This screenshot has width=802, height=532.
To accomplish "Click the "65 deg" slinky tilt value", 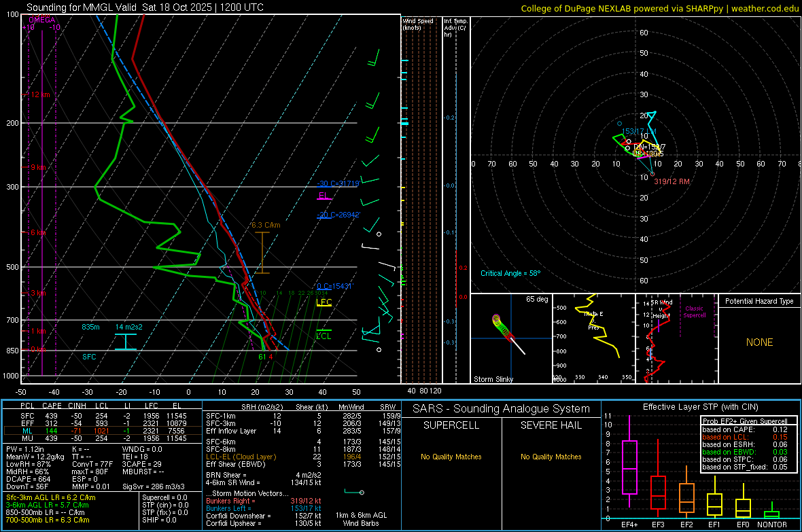I will [x=537, y=299].
